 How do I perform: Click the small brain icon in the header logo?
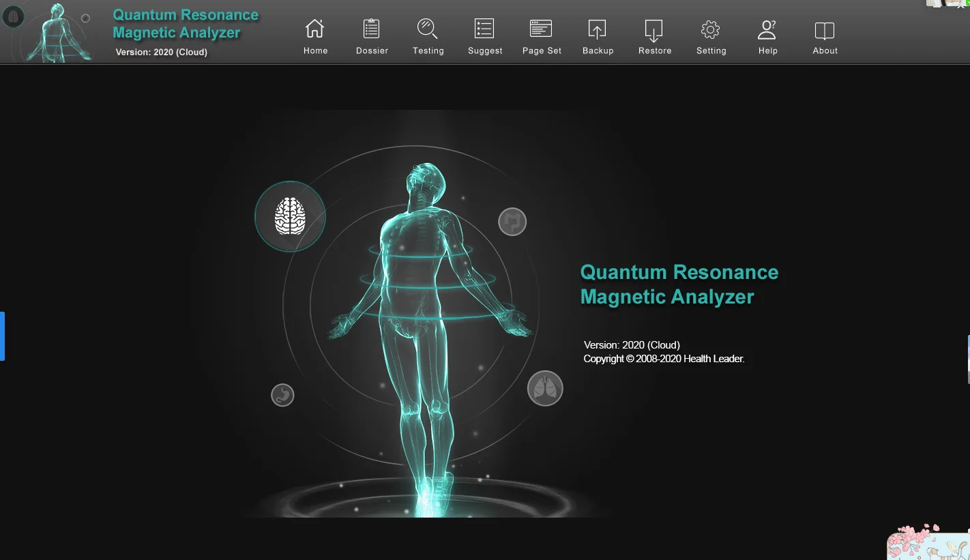click(13, 16)
